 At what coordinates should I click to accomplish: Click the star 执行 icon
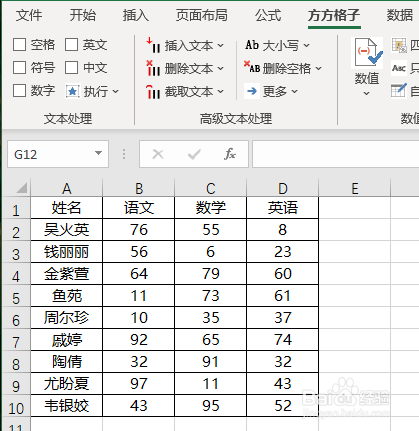(73, 91)
